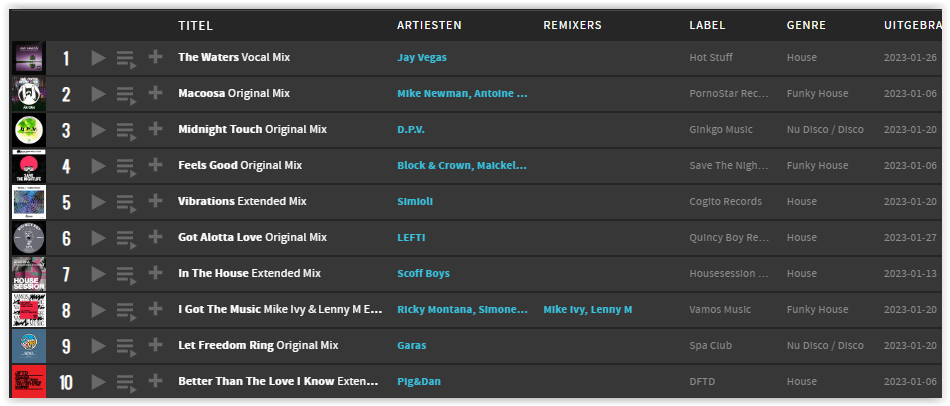Open artist page for Scoff Boys
Image resolution: width=950 pixels, height=406 pixels.
(x=423, y=273)
